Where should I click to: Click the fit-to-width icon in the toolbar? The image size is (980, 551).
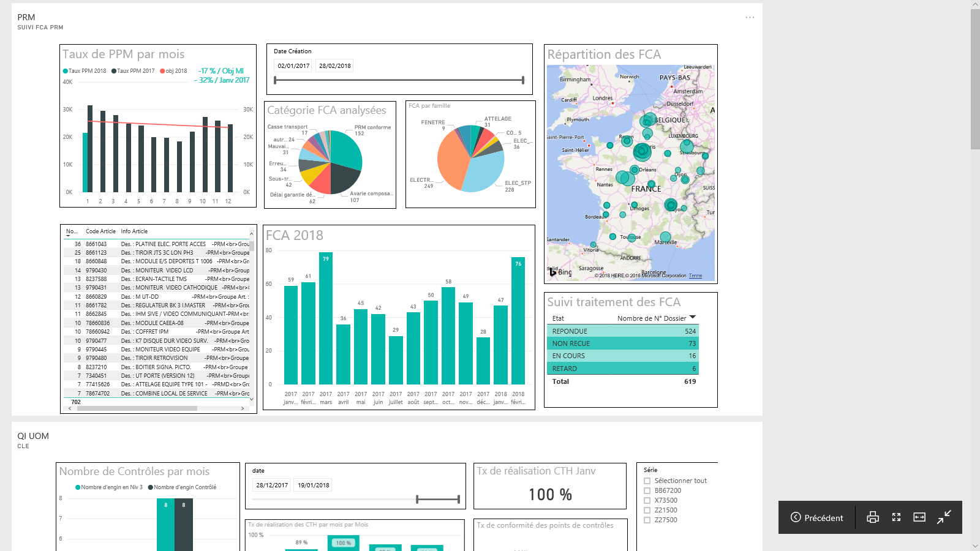tap(919, 517)
